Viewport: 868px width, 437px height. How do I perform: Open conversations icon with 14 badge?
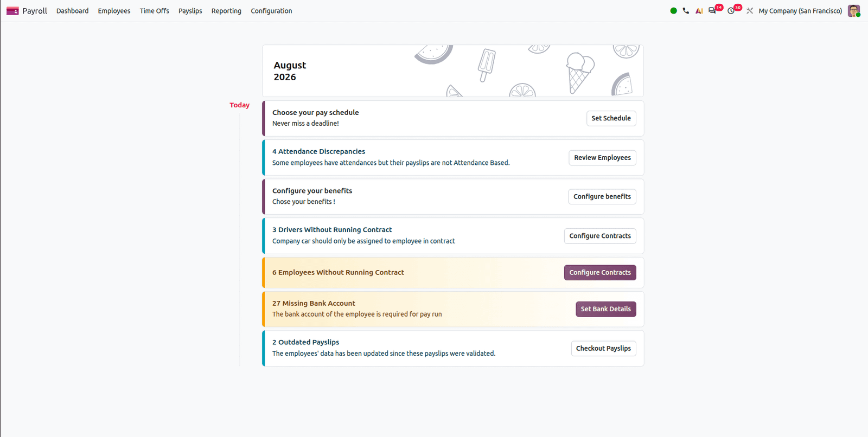pos(713,10)
